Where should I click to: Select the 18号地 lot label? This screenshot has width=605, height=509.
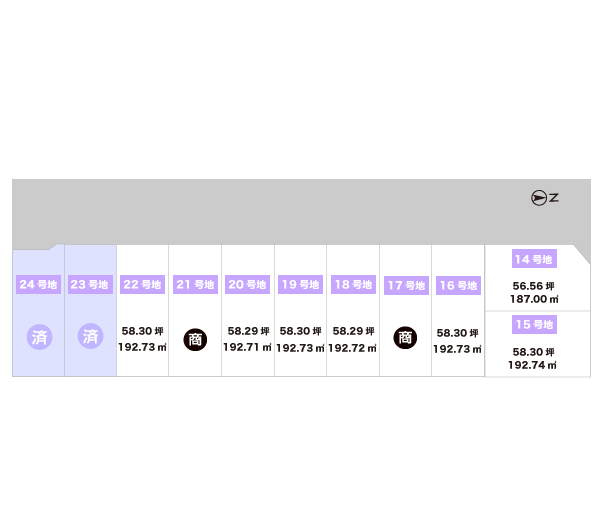pos(353,285)
